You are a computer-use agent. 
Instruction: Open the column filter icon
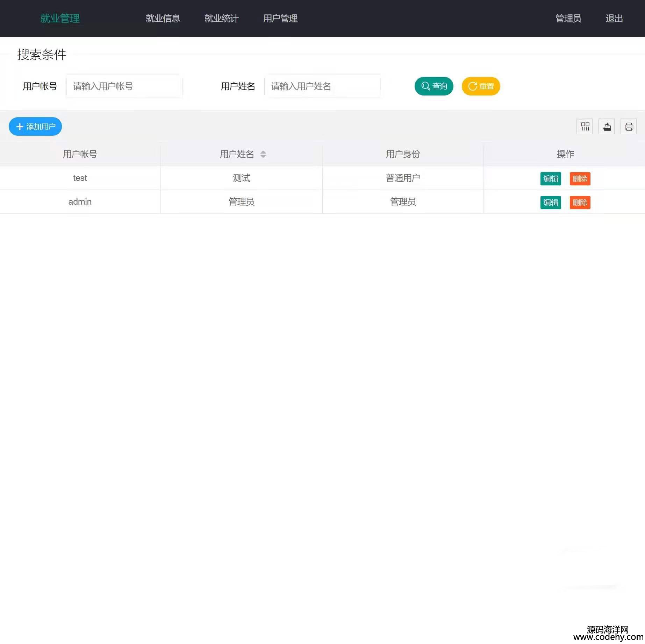click(585, 127)
